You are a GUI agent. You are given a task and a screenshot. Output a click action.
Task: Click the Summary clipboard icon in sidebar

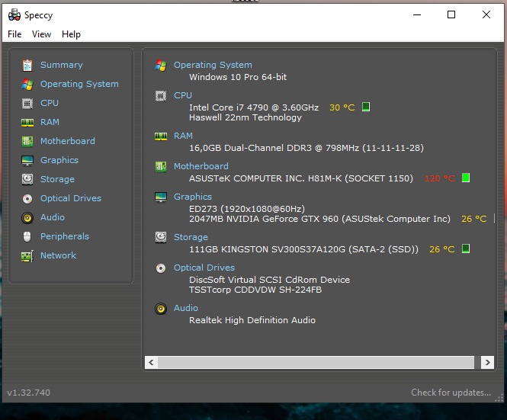[27, 66]
